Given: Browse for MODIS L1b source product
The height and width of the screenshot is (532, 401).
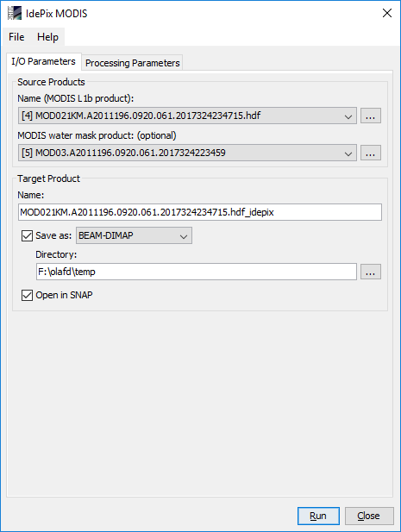Looking at the screenshot, I should tap(371, 116).
